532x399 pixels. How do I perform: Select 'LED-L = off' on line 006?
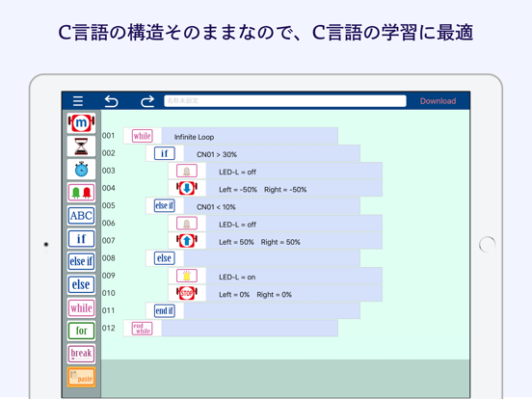tap(237, 225)
